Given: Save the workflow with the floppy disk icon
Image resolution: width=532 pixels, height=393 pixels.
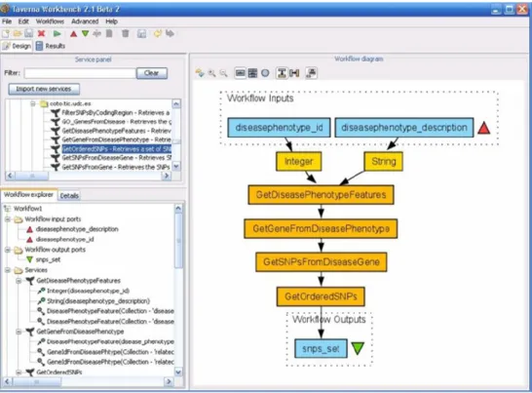Looking at the screenshot, I should [x=29, y=33].
